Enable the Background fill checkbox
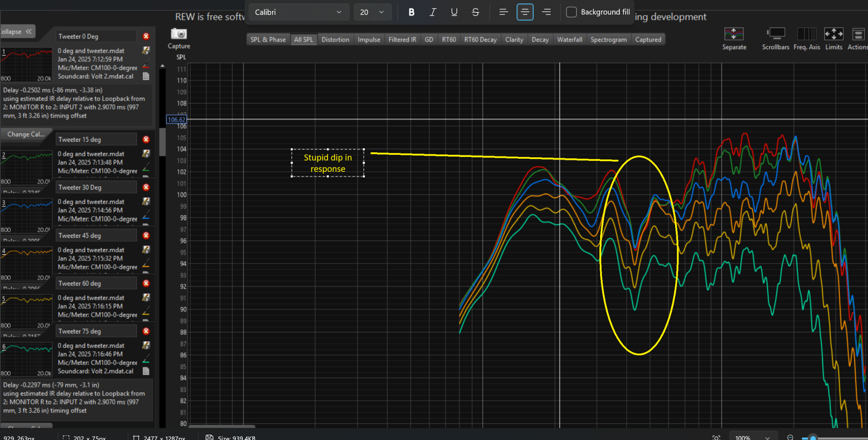Image resolution: width=868 pixels, height=440 pixels. tap(571, 12)
